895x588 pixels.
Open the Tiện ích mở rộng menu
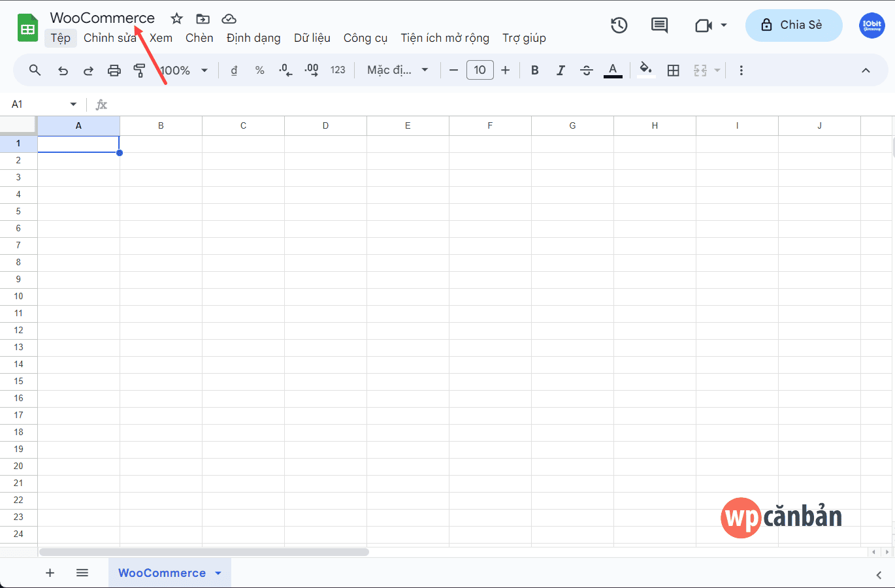[x=445, y=38]
